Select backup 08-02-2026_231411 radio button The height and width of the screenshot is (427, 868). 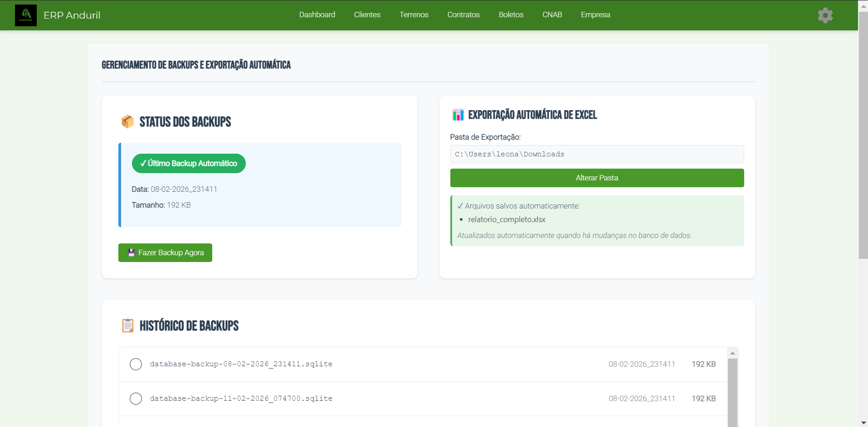pos(136,364)
